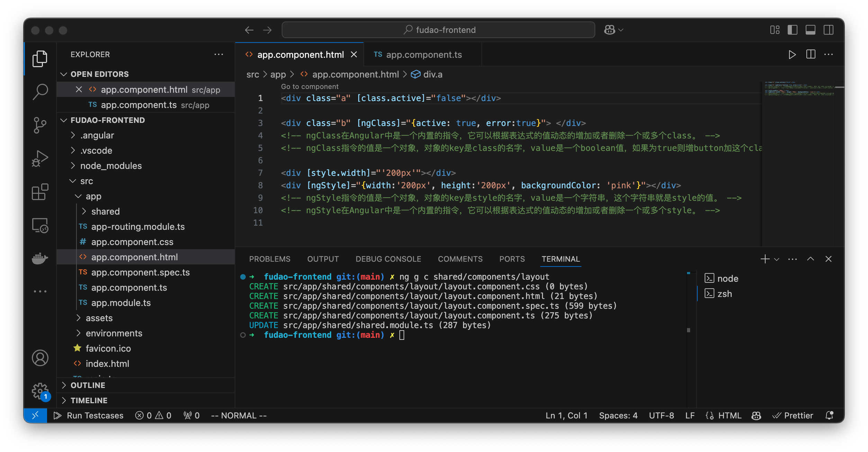Click the Go to component code lens
Screen dimensions: 868x452
click(310, 86)
